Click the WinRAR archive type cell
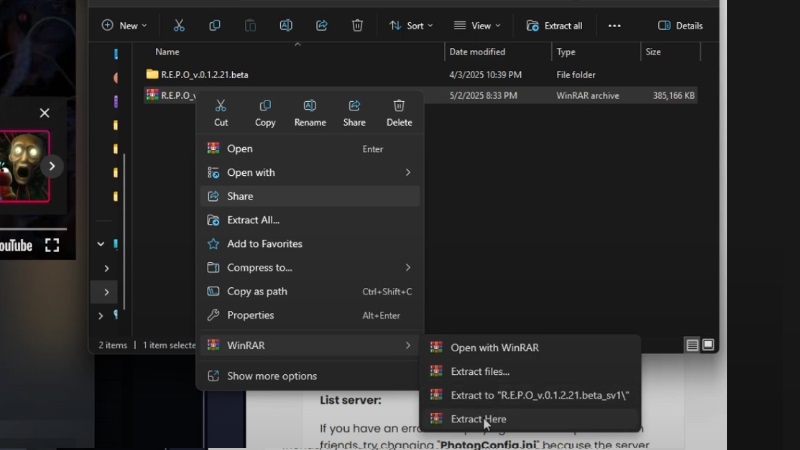Image resolution: width=800 pixels, height=450 pixels. coord(587,95)
